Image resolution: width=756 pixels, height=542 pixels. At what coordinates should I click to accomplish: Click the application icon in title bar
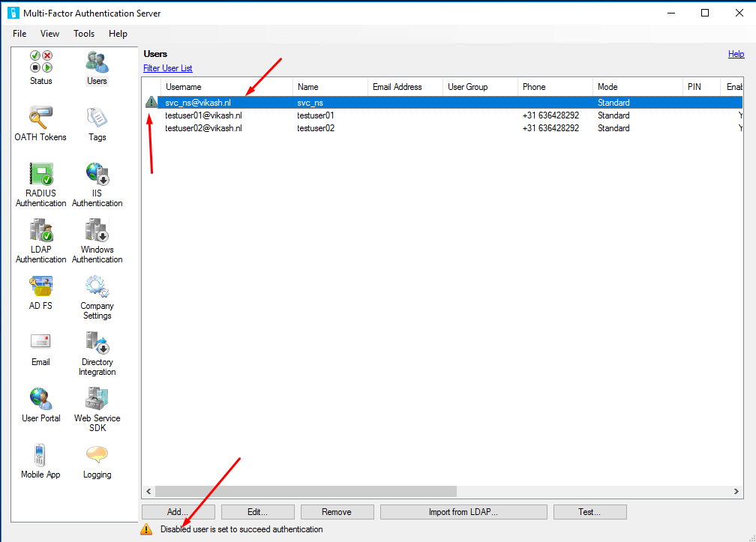pos(13,13)
